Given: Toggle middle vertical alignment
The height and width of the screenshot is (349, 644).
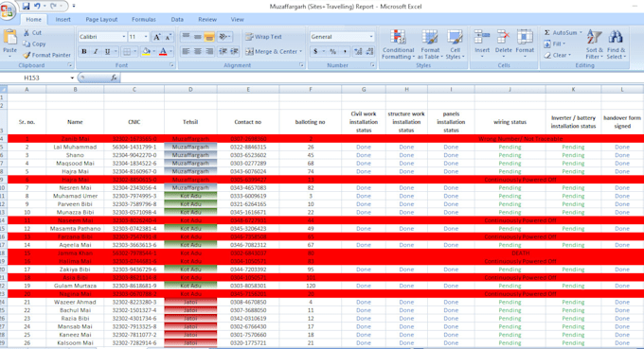Looking at the screenshot, I should [198, 37].
